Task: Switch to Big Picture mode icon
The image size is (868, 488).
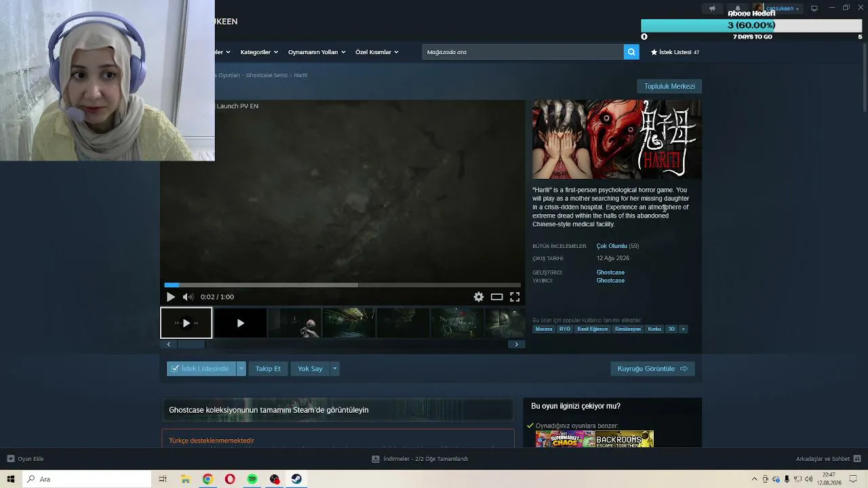Action: [814, 9]
